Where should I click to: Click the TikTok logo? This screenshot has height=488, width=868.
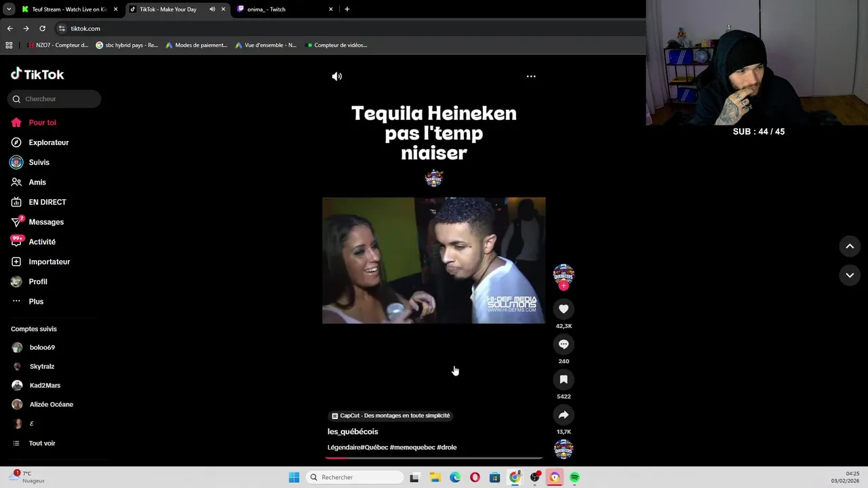[x=37, y=74]
